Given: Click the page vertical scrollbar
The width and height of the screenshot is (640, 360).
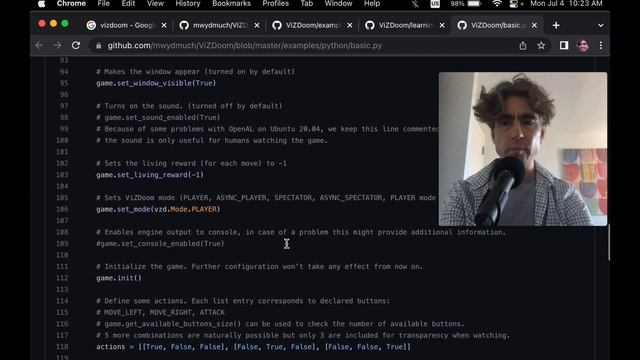Looking at the screenshot, I should click(608, 243).
